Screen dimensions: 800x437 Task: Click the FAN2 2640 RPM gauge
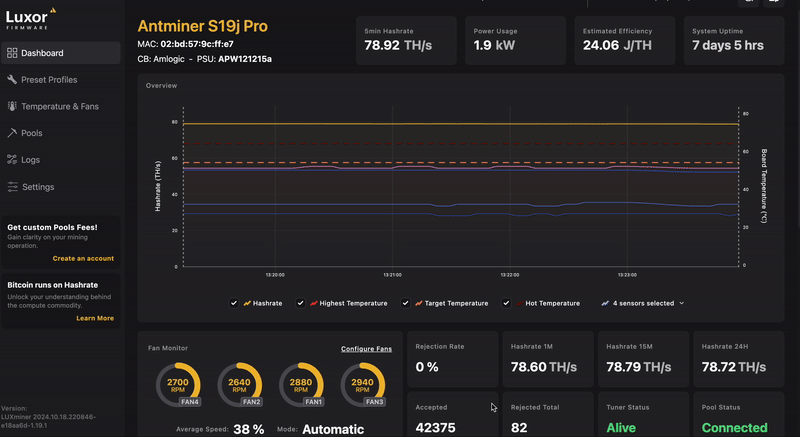tap(239, 384)
